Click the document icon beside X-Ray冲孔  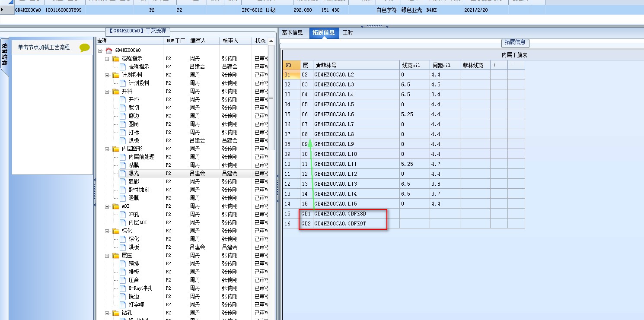(123, 288)
